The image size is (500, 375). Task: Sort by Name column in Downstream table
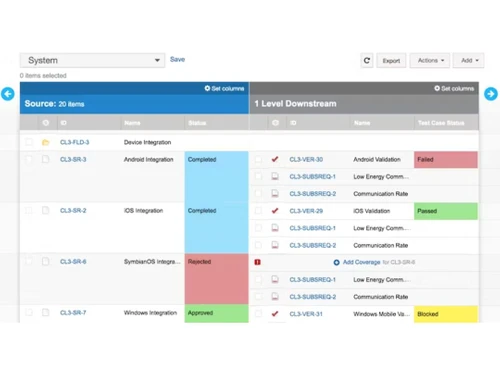tap(362, 123)
